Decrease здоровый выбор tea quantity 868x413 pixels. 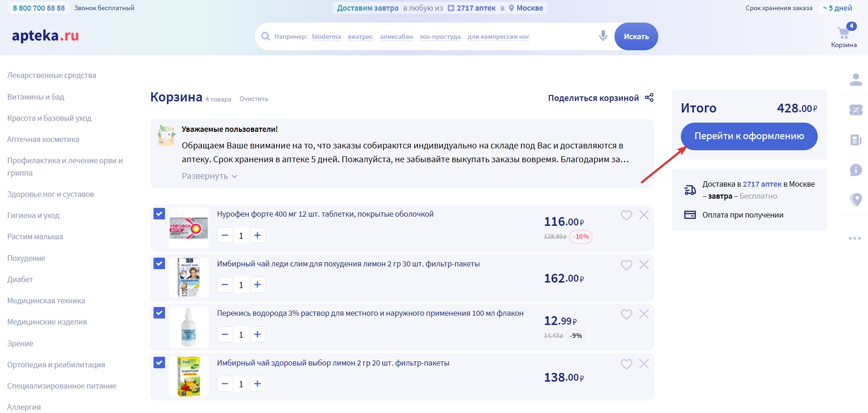click(225, 383)
